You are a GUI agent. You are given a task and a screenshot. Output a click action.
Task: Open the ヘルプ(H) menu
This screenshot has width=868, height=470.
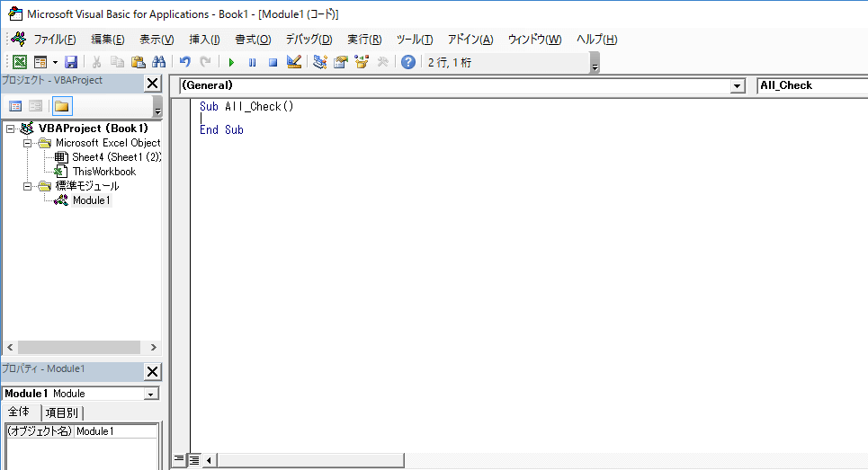(x=596, y=40)
